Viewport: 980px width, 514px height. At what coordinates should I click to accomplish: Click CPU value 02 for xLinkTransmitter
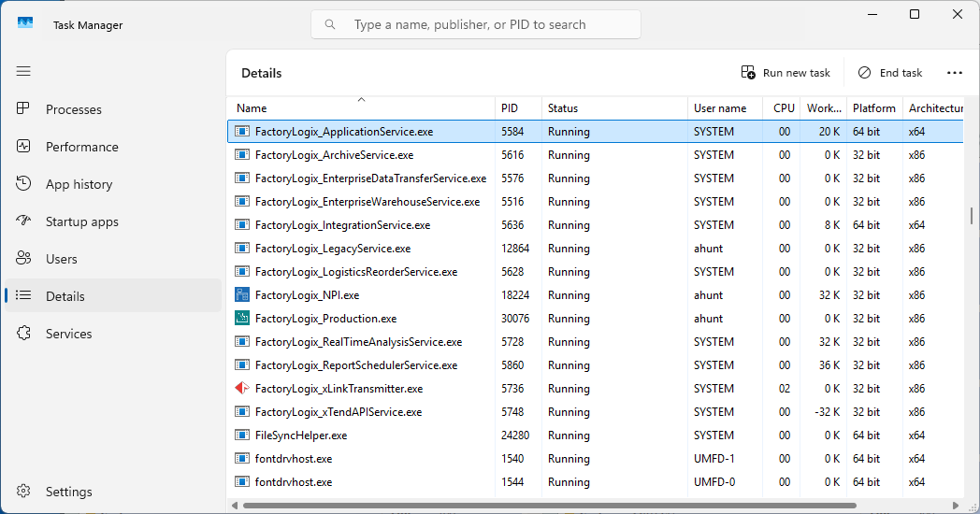(x=785, y=389)
